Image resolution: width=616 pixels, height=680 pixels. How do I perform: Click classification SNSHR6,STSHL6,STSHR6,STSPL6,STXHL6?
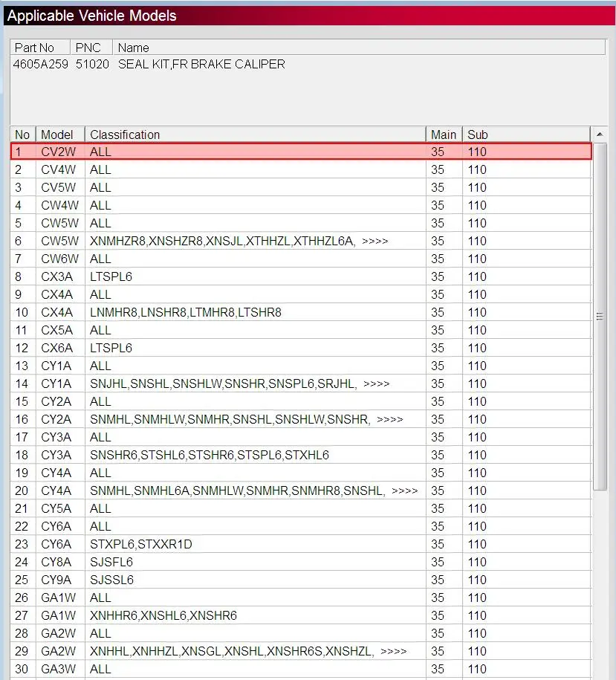[210, 455]
